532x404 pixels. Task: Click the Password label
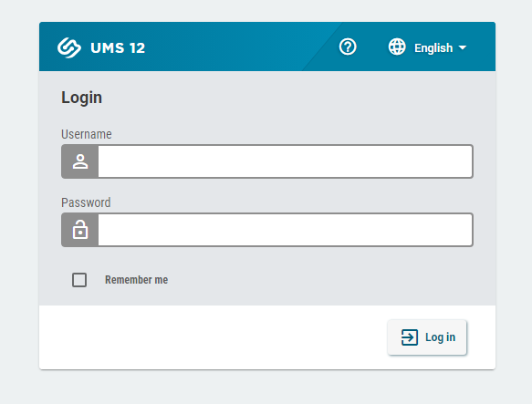(86, 202)
